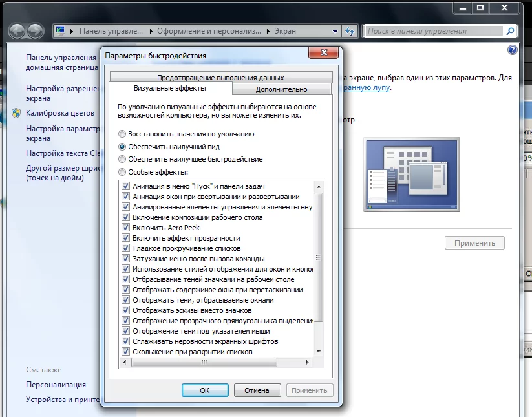
Task: Toggle Включение композиции рабочего стола checkbox
Action: 125,217
